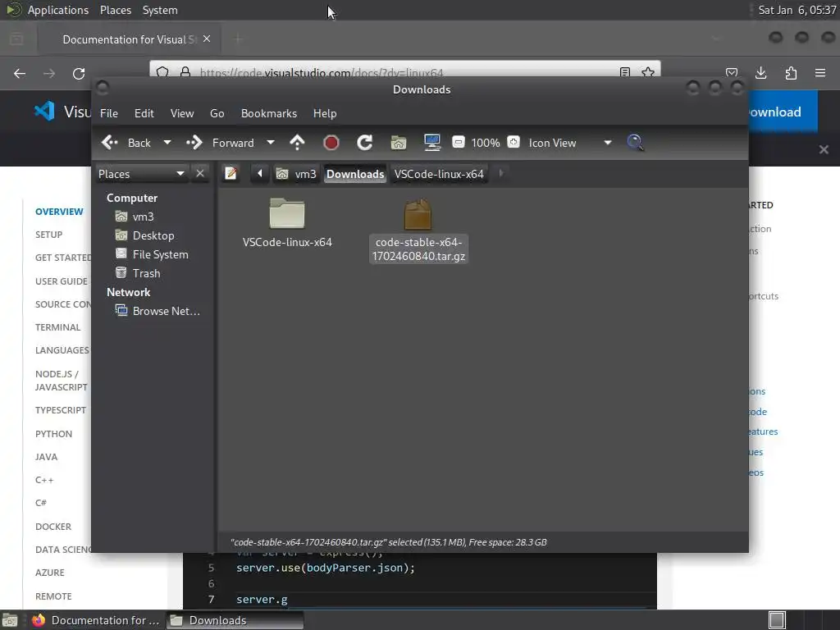Viewport: 840px width, 630px height.
Task: Toggle text-based location entry pencil icon
Action: 231,174
